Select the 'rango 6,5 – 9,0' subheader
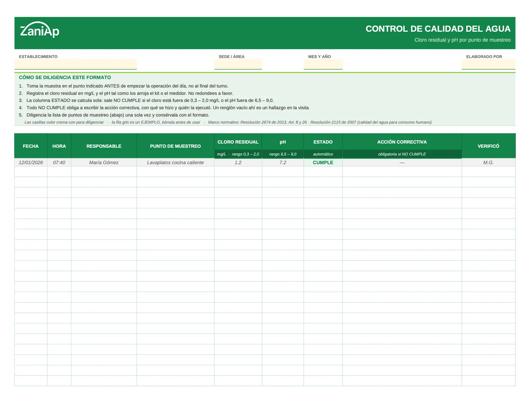The height and width of the screenshot is (411, 532). pyautogui.click(x=283, y=154)
